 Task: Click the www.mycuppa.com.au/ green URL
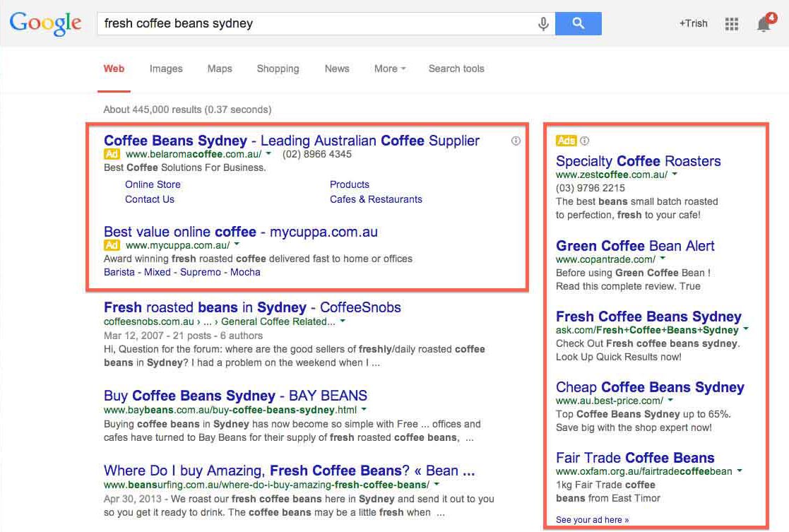[x=177, y=245]
